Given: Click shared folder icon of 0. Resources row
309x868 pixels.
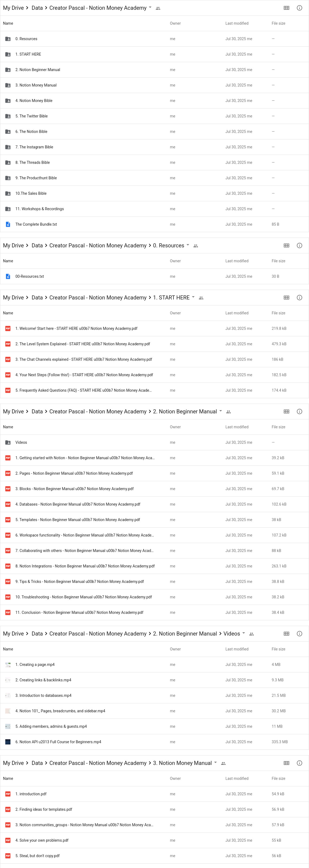Looking at the screenshot, I should click(x=8, y=39).
